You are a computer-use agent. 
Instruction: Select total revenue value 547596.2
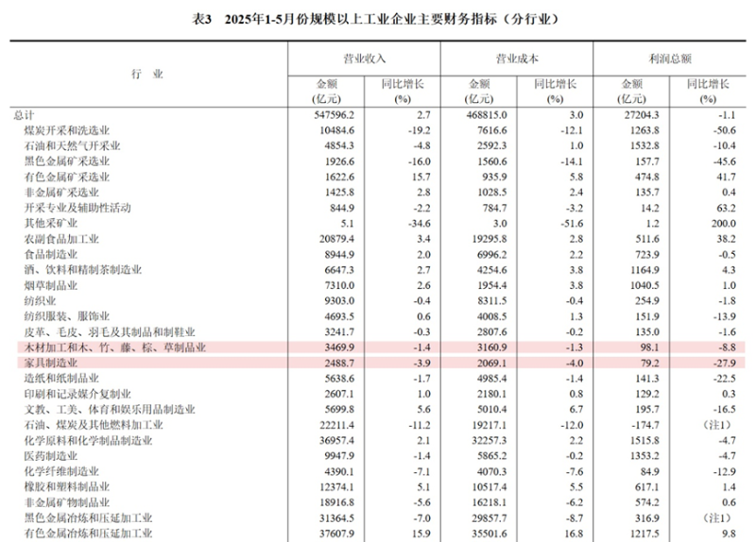tap(334, 115)
